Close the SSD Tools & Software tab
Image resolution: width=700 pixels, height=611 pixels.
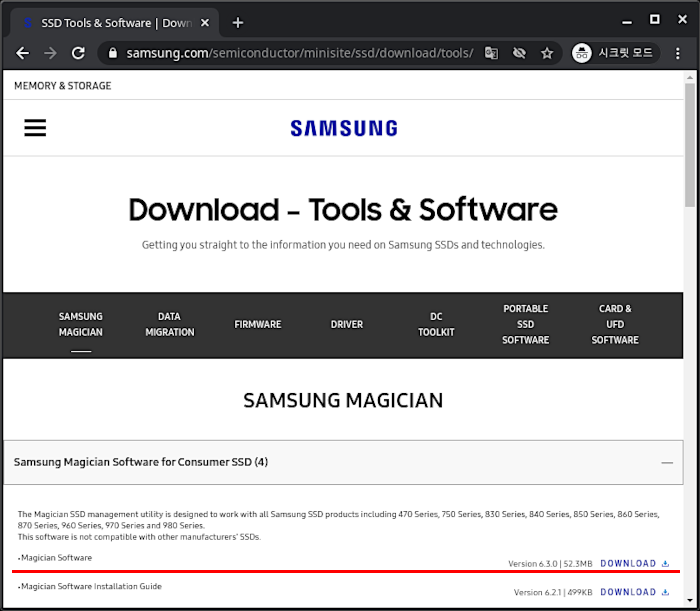click(x=205, y=23)
